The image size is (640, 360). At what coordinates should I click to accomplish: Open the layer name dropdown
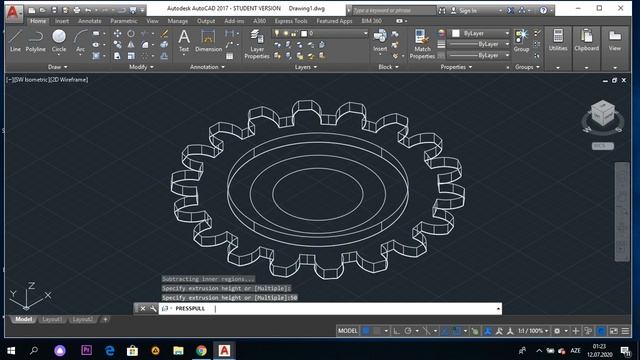(320, 33)
